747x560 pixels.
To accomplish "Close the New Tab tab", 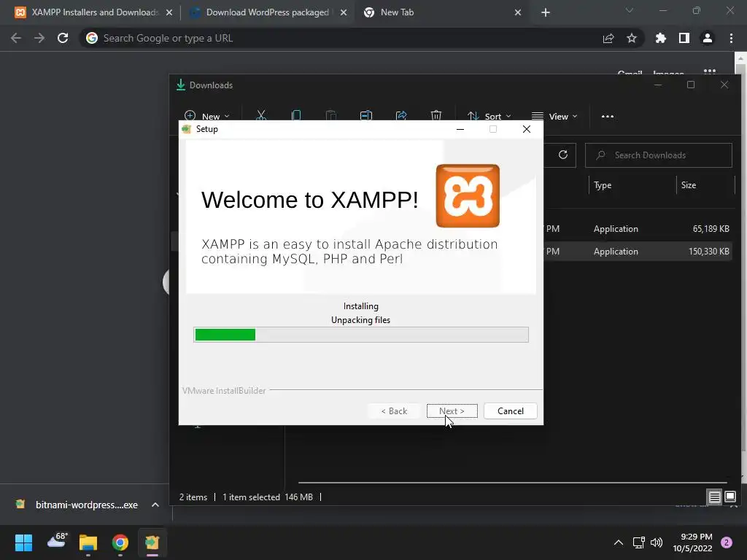I will (518, 13).
